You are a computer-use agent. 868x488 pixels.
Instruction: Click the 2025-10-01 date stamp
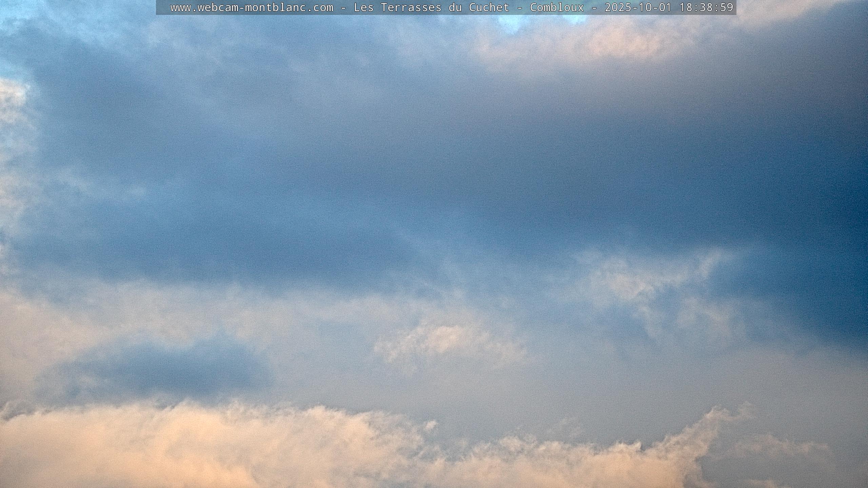click(x=638, y=7)
